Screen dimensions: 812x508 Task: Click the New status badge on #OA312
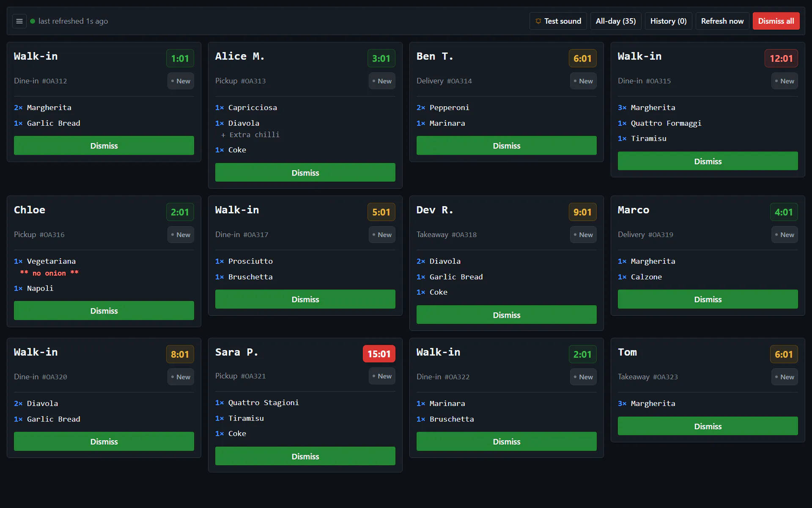pos(181,81)
